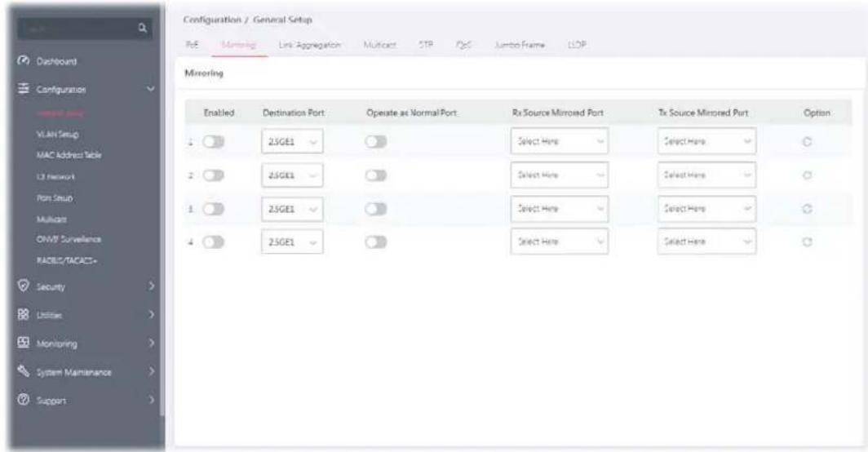Screen dimensions: 868x452
Task: Click the Rx Source Mirrored Port header
Action: pos(557,113)
